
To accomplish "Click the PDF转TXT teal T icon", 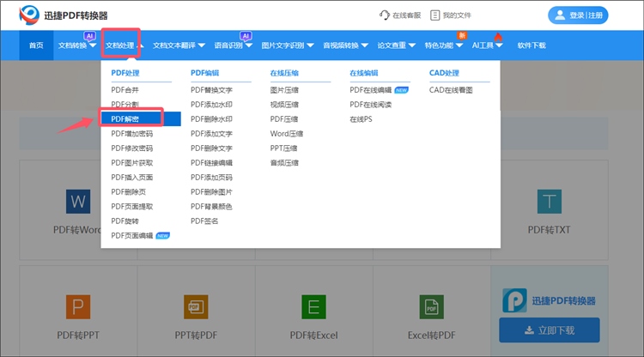I will click(x=550, y=202).
